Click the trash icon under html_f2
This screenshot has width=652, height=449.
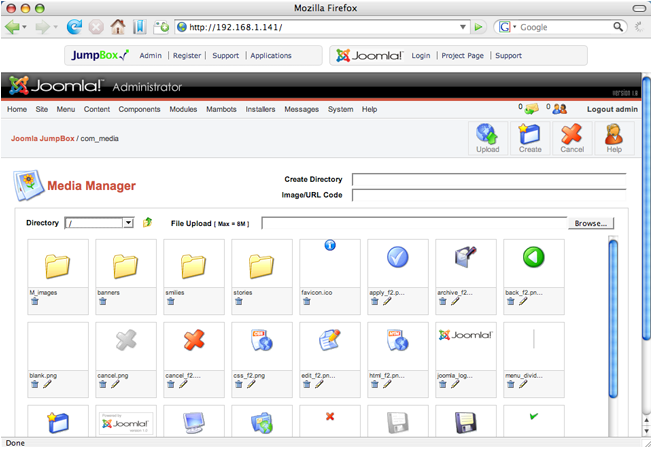pos(375,384)
